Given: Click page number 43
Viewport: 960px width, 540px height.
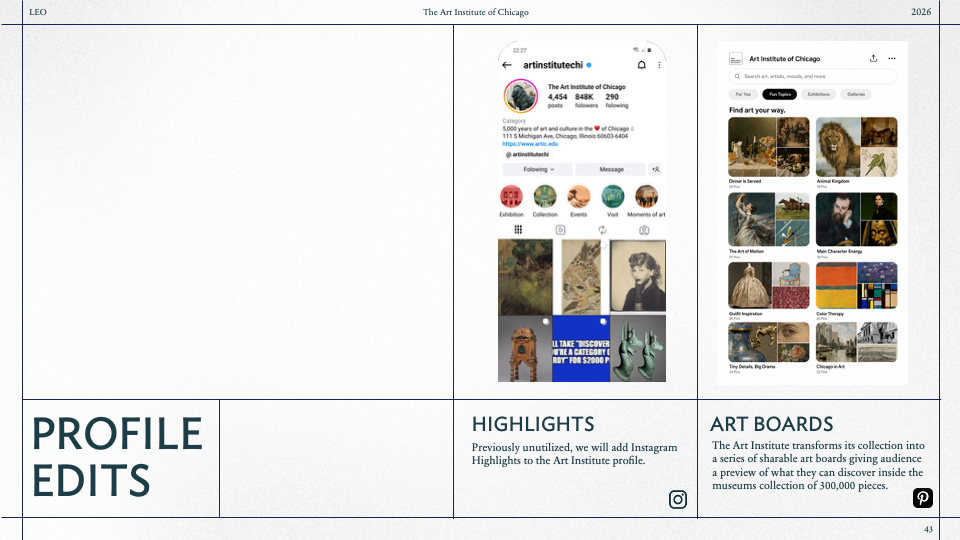Looking at the screenshot, I should tap(928, 529).
